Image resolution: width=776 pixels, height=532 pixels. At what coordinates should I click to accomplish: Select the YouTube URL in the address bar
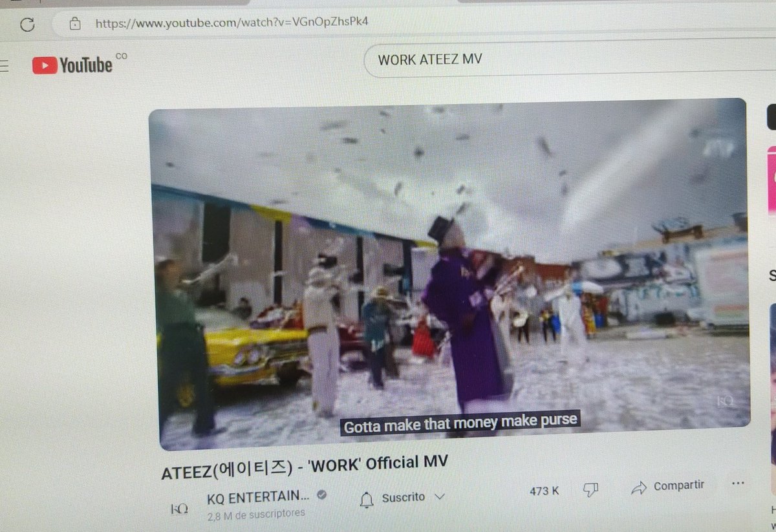(x=232, y=22)
